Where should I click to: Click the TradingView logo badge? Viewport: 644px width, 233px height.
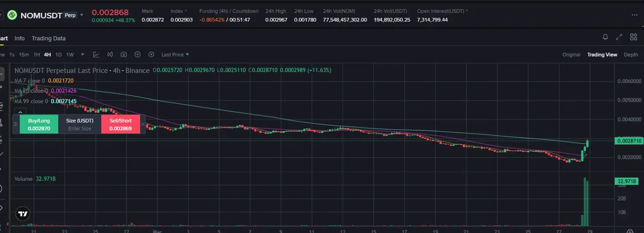point(22,214)
